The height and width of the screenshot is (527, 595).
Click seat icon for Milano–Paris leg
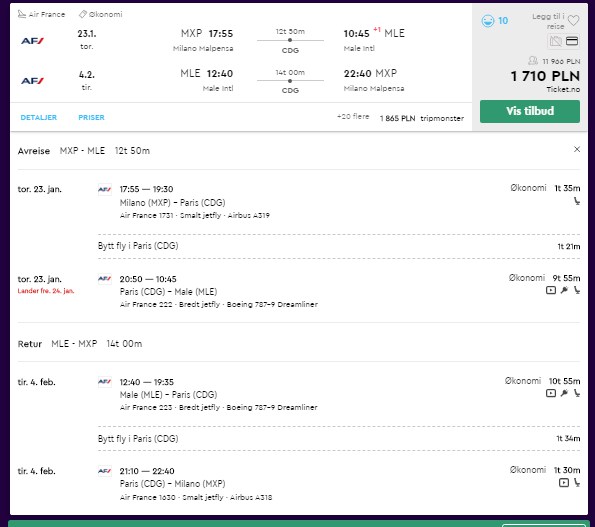pyautogui.click(x=577, y=201)
